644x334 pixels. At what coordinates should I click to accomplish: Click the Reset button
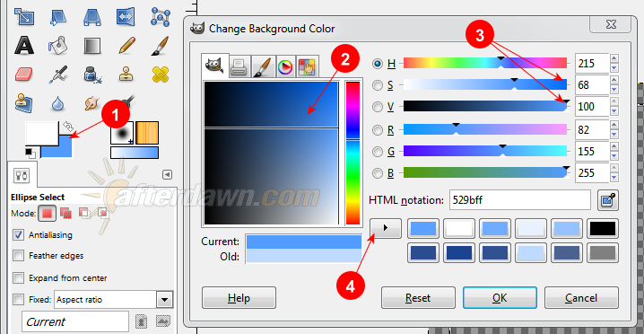click(418, 297)
